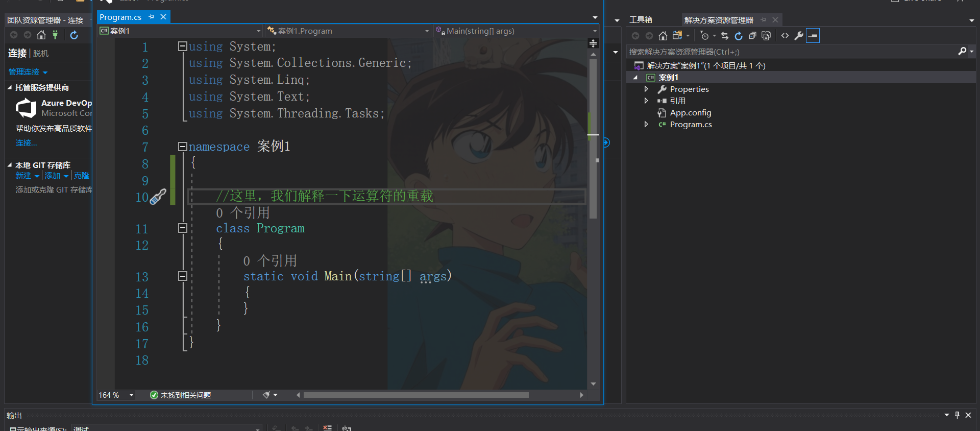Expand the 引用 references node
980x431 pixels.
click(646, 101)
